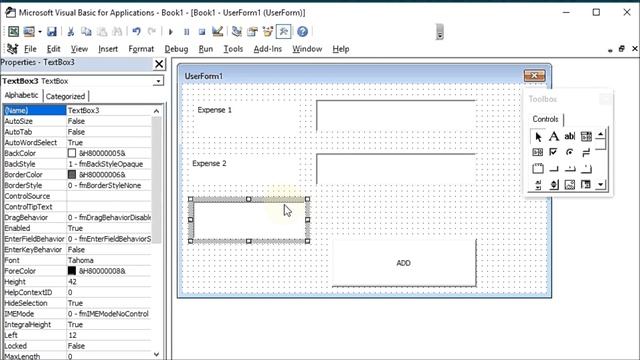Image resolution: width=640 pixels, height=360 pixels.
Task: Open the Object Browser icon
Action: click(268, 31)
